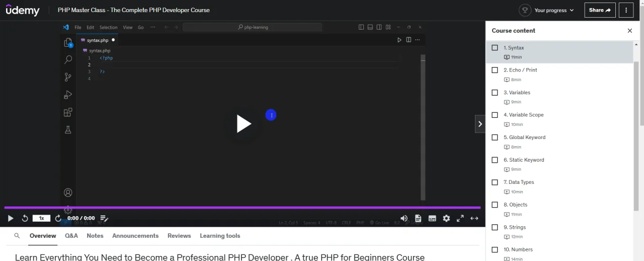Check the 3. Variables checkbox

(x=495, y=92)
